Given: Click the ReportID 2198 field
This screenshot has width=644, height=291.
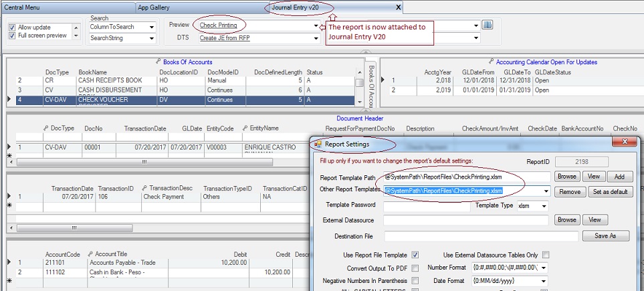Looking at the screenshot, I should [582, 161].
